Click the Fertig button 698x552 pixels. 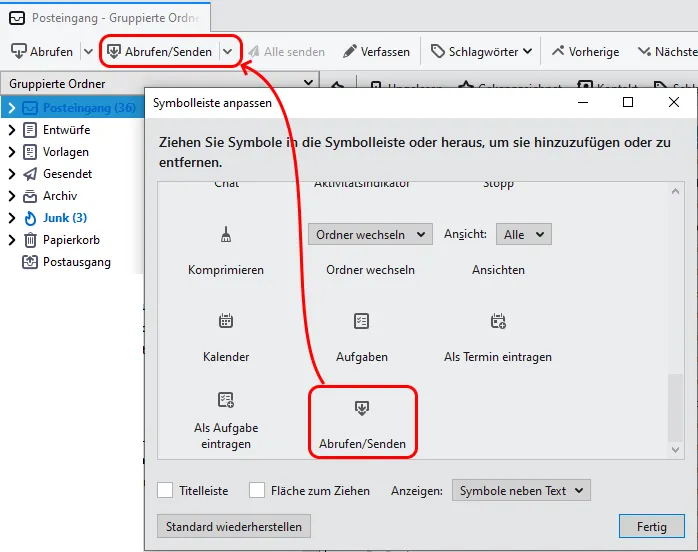[652, 526]
